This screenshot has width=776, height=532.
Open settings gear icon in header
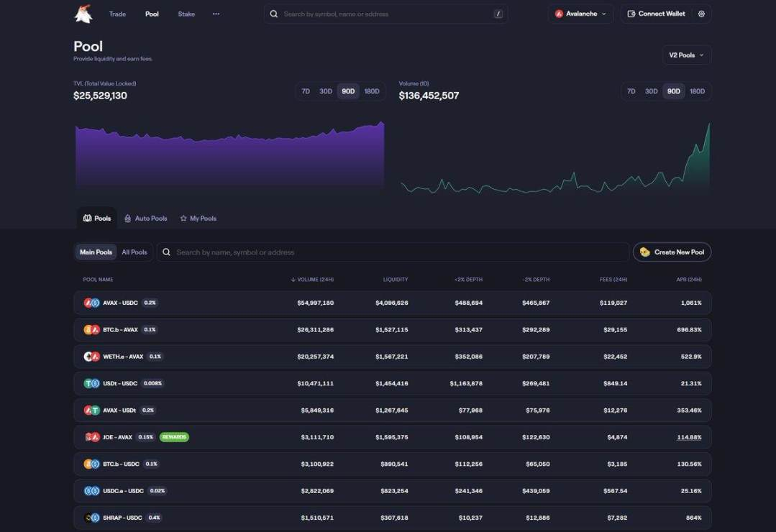[x=701, y=14]
